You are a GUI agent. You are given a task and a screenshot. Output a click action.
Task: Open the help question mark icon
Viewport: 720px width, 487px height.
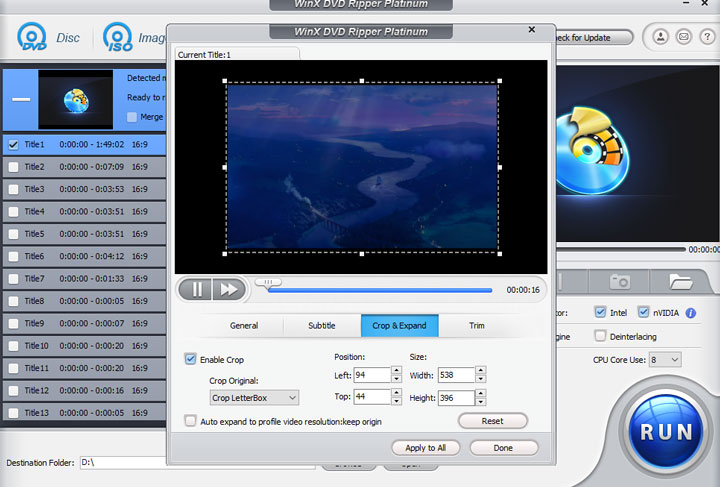point(707,37)
